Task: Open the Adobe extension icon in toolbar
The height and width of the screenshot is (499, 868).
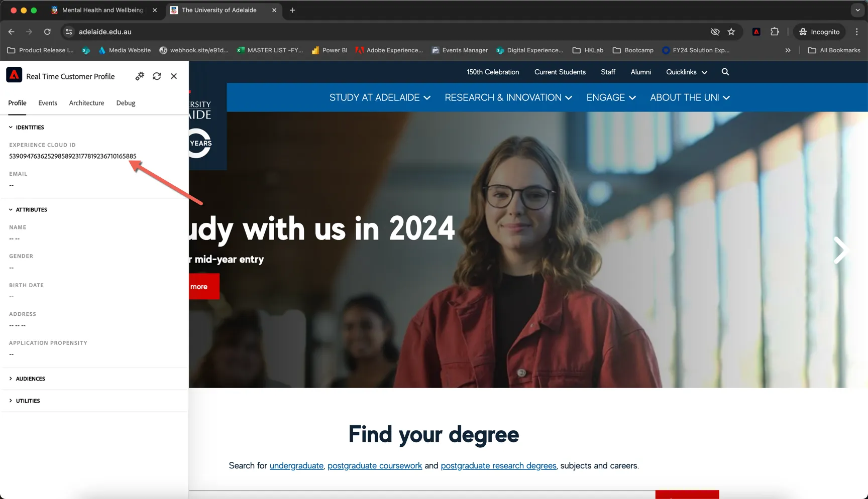Action: [756, 32]
